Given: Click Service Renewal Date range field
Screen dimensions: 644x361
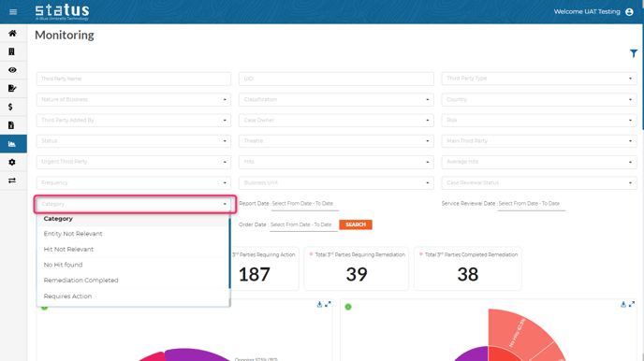Looking at the screenshot, I should pyautogui.click(x=532, y=204).
